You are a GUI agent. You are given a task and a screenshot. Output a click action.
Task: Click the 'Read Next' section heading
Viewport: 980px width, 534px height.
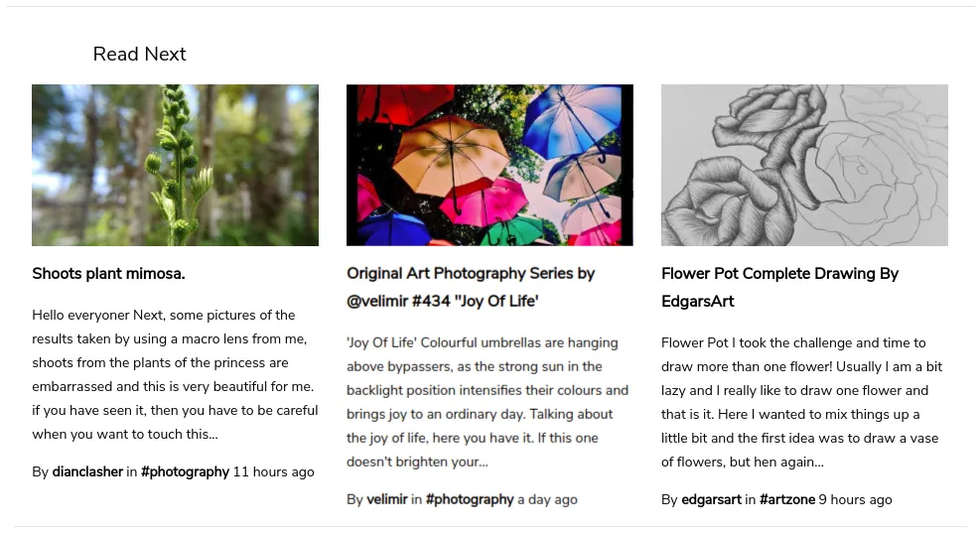point(139,55)
